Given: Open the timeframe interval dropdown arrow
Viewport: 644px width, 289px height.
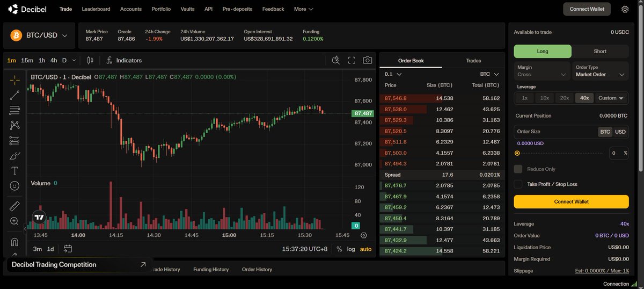Looking at the screenshot, I should click(x=74, y=60).
